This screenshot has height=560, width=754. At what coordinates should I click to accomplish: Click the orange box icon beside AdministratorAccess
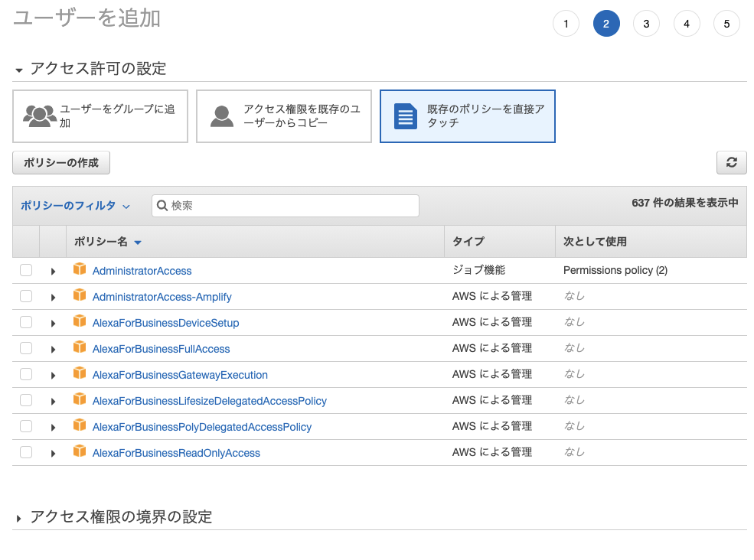80,269
